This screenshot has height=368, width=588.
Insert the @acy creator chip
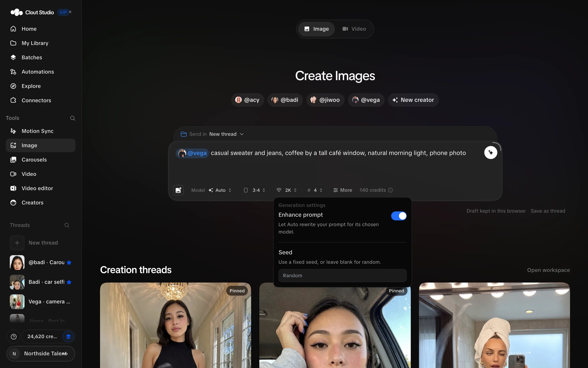click(247, 100)
